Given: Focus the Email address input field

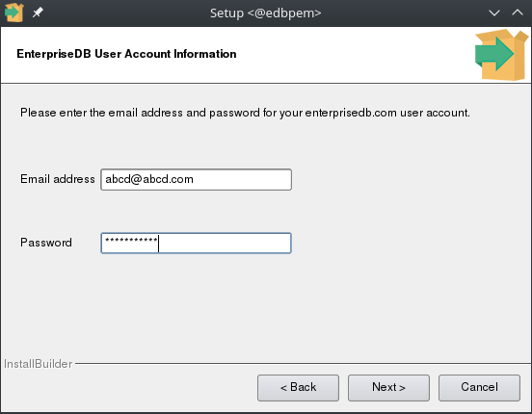Looking at the screenshot, I should coord(196,179).
